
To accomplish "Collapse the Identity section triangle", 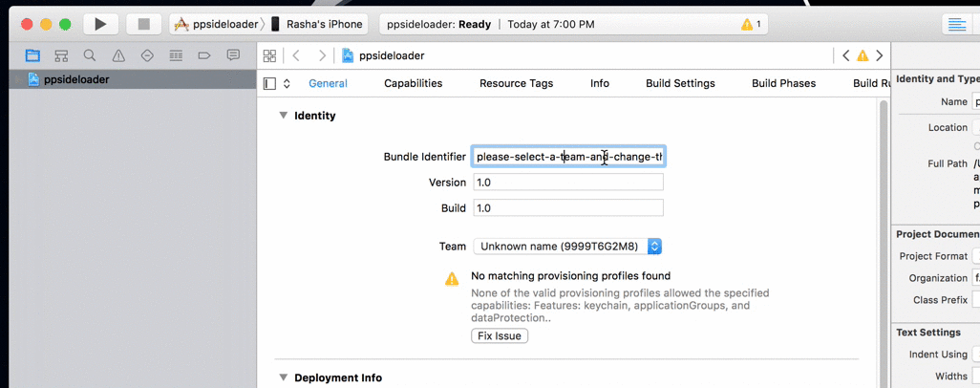I will click(x=283, y=116).
